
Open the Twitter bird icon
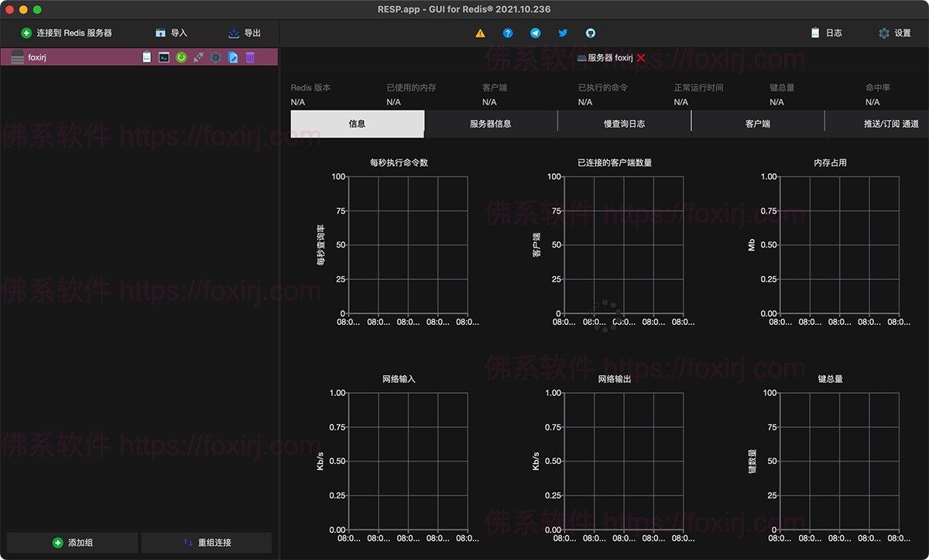pos(563,33)
